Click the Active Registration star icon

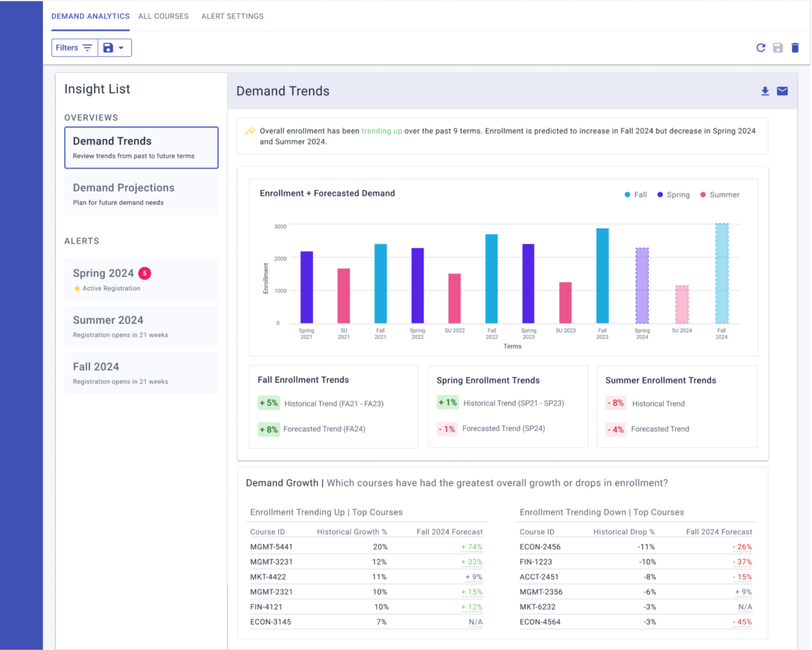pyautogui.click(x=76, y=288)
